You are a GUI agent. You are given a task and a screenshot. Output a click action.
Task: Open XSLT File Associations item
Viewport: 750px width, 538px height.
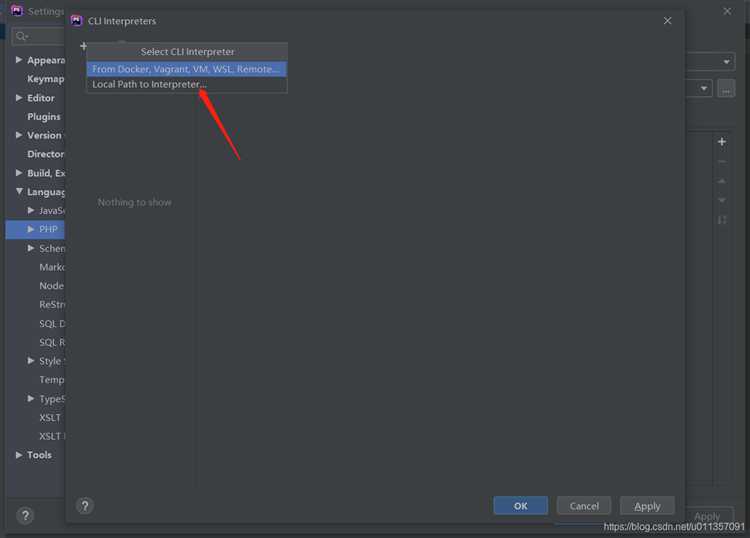pyautogui.click(x=52, y=436)
